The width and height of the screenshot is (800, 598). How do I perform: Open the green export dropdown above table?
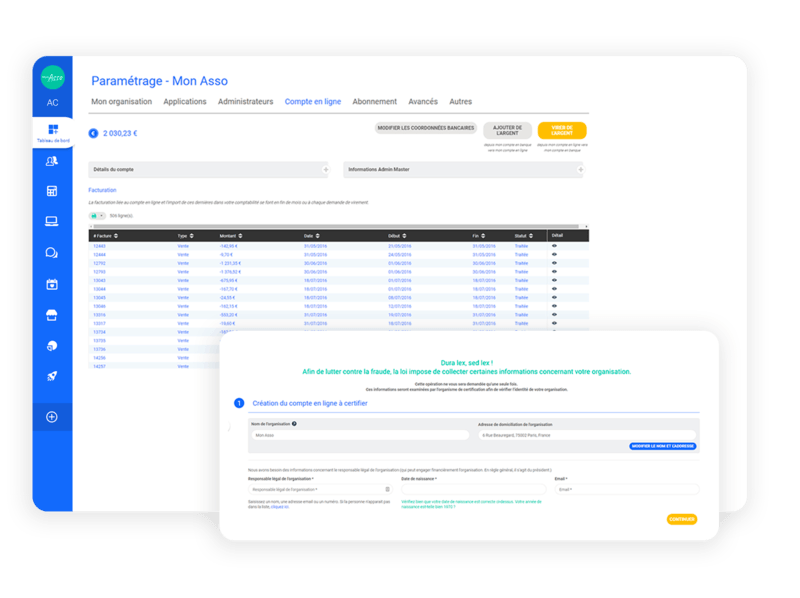click(x=97, y=215)
